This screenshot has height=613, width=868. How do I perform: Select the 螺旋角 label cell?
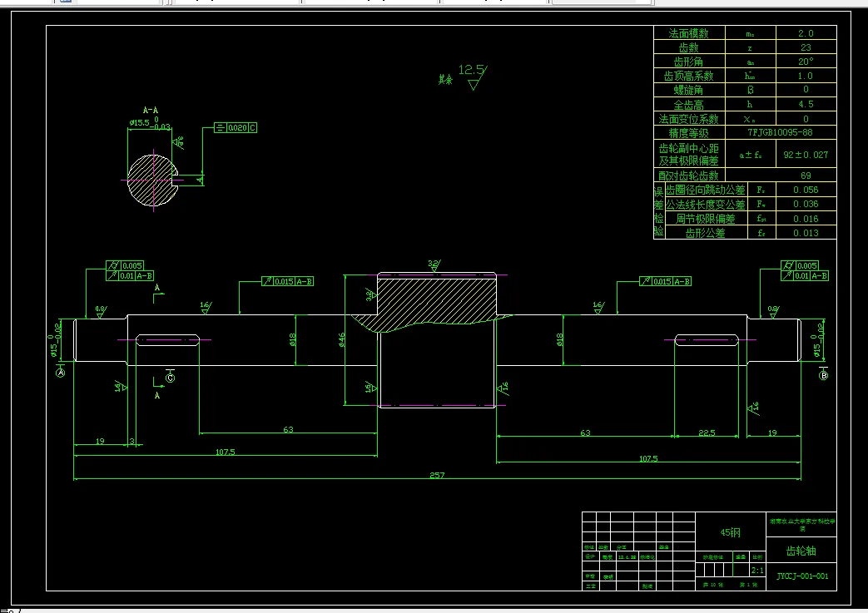click(x=689, y=90)
